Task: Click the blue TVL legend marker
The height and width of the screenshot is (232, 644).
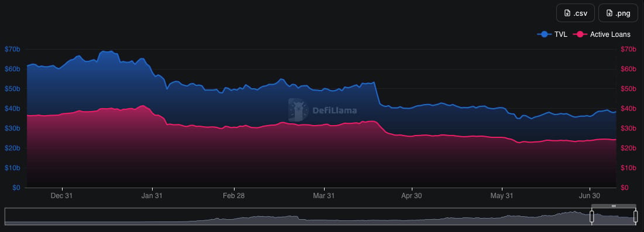Action: (x=545, y=34)
